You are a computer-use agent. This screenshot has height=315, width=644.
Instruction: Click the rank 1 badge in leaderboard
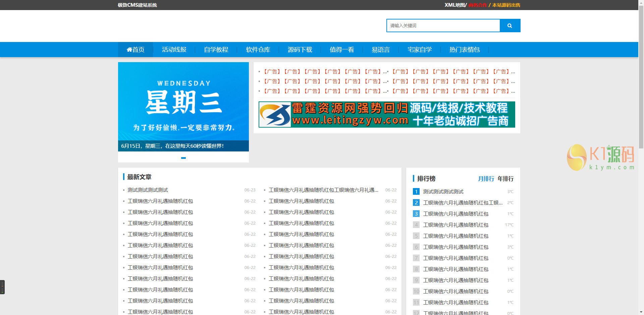[416, 191]
